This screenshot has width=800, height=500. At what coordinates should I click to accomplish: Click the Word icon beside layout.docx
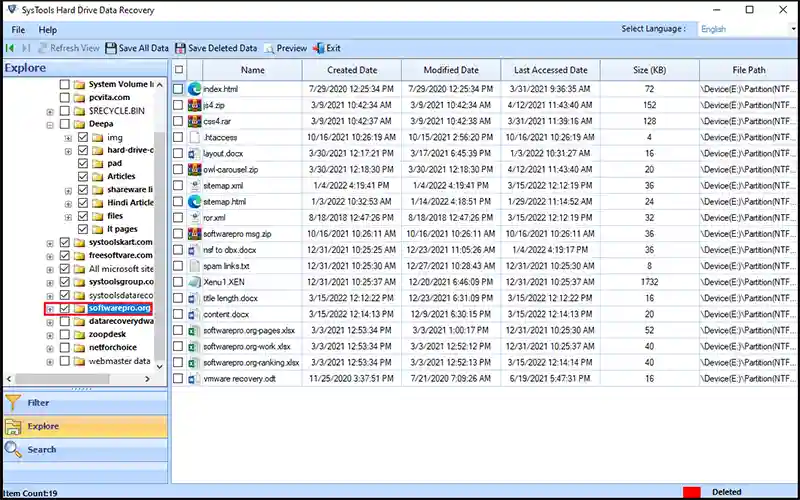click(194, 153)
